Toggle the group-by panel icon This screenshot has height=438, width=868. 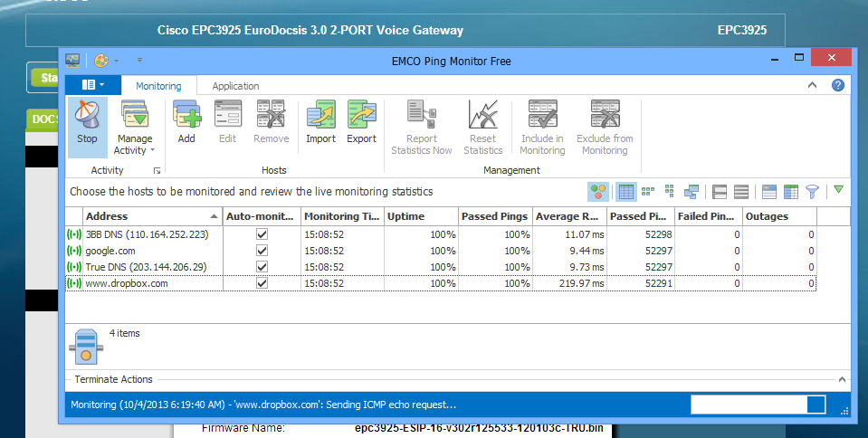[769, 192]
